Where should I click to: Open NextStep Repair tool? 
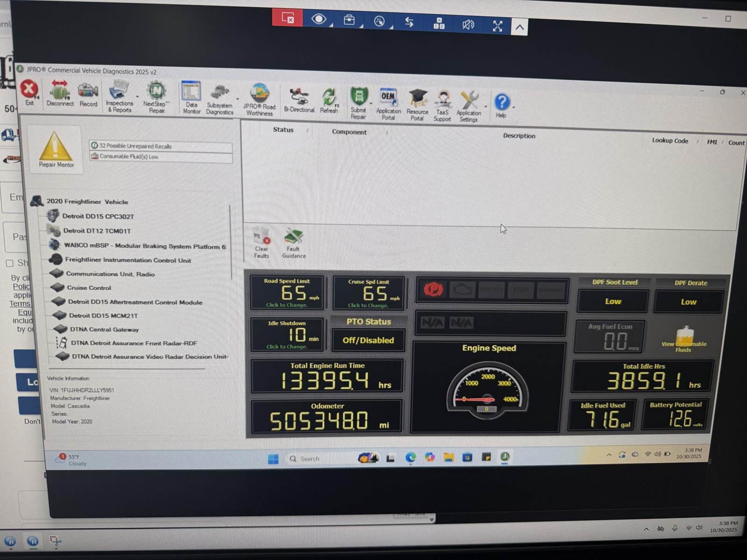[x=156, y=96]
